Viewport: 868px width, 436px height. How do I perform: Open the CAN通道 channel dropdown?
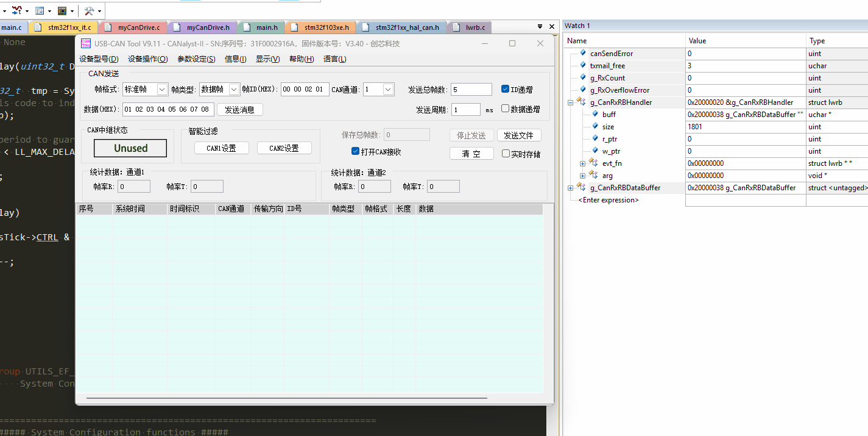click(379, 89)
